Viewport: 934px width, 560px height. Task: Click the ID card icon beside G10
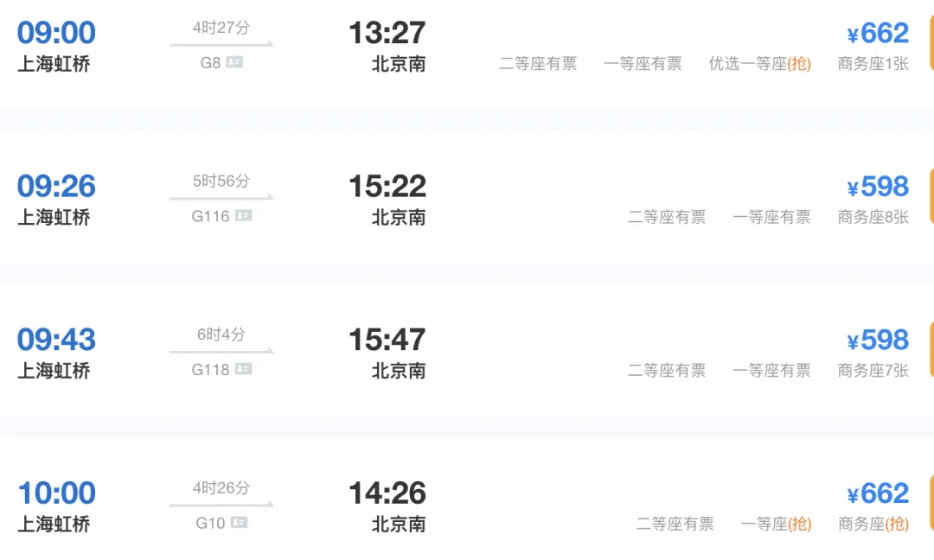pyautogui.click(x=239, y=523)
